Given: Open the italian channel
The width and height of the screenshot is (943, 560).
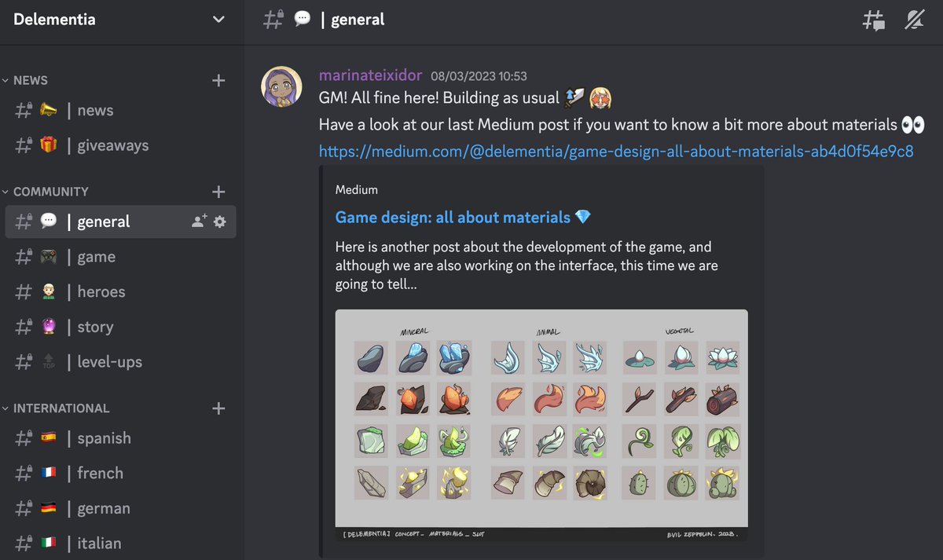Looking at the screenshot, I should tap(120, 543).
